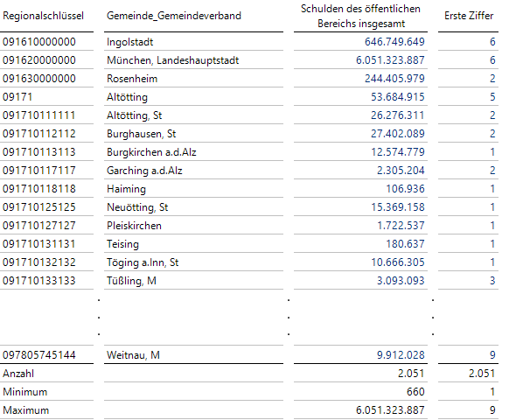Click the Erste Ziffer column header
509x420 pixels.
click(469, 16)
